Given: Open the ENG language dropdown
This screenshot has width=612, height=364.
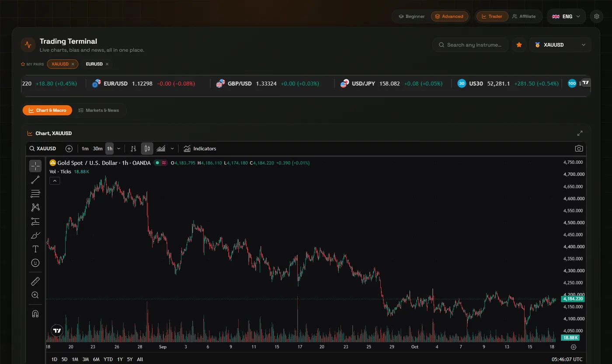Looking at the screenshot, I should coord(566,17).
